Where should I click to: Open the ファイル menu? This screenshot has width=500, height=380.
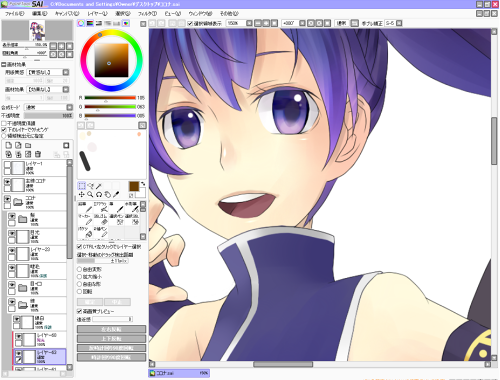15,14
